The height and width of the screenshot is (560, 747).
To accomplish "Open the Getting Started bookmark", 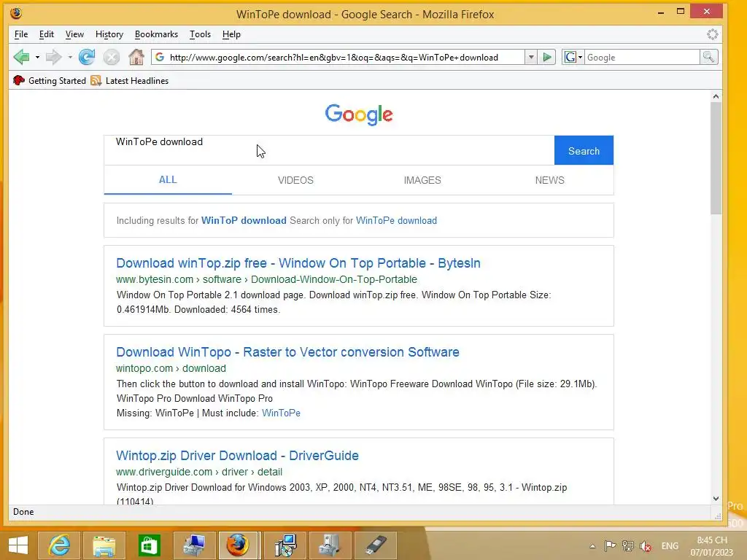I will tap(50, 80).
